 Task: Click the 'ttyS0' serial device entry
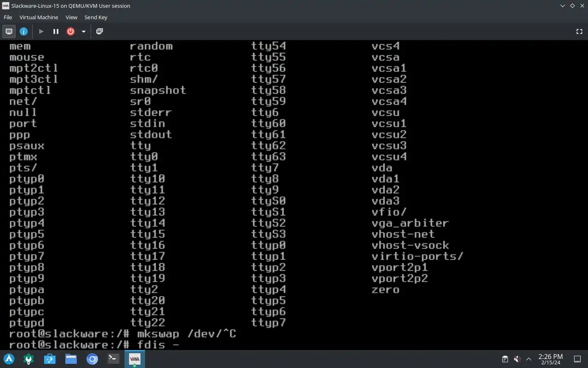[x=268, y=201]
